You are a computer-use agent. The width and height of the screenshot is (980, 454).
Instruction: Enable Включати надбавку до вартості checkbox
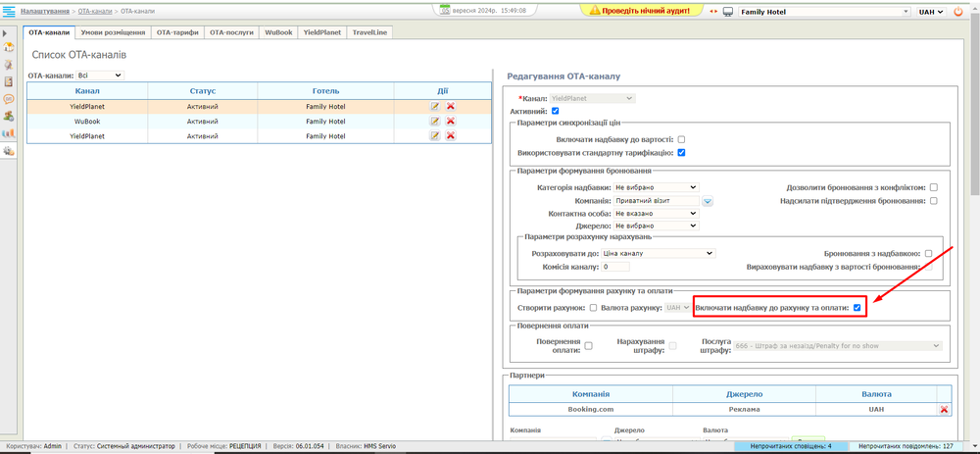[x=681, y=139]
